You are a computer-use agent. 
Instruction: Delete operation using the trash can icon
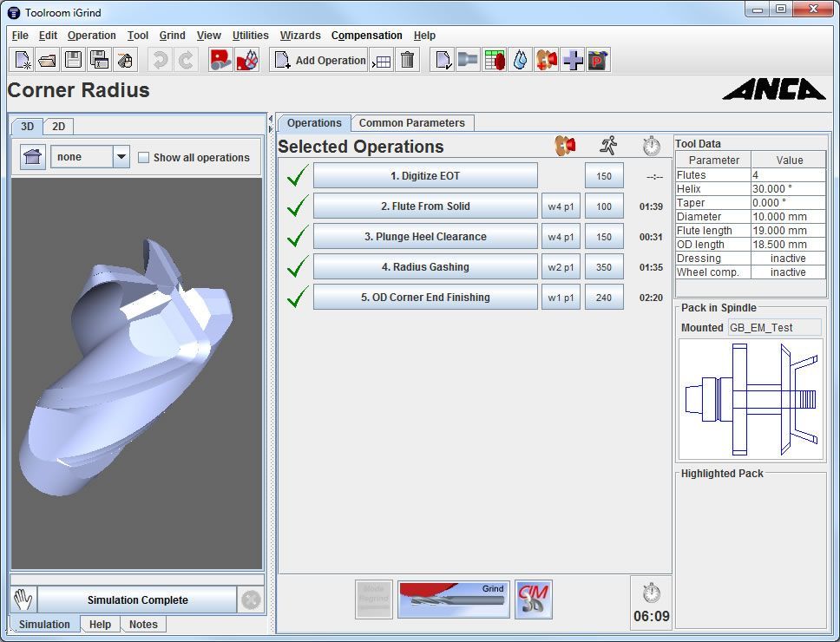point(407,60)
